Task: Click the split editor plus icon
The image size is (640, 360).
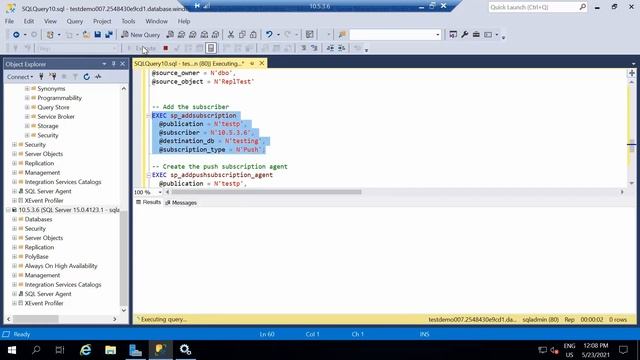Action: (631, 73)
